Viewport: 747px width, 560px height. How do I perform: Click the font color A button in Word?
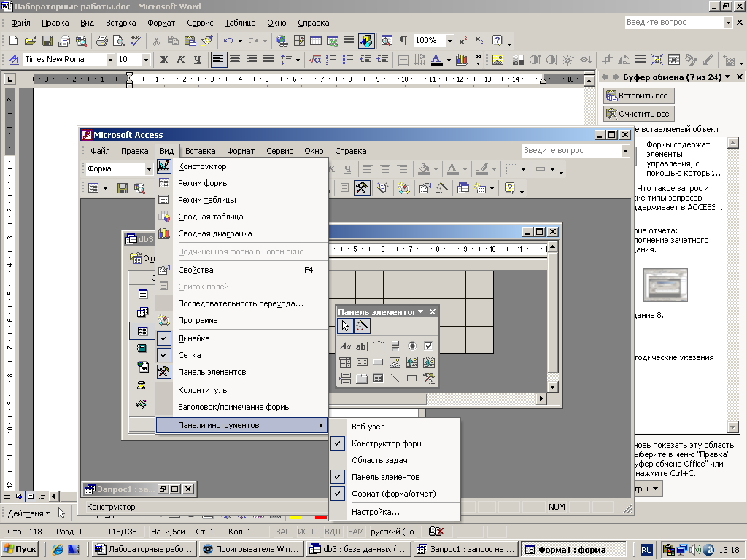pyautogui.click(x=436, y=60)
